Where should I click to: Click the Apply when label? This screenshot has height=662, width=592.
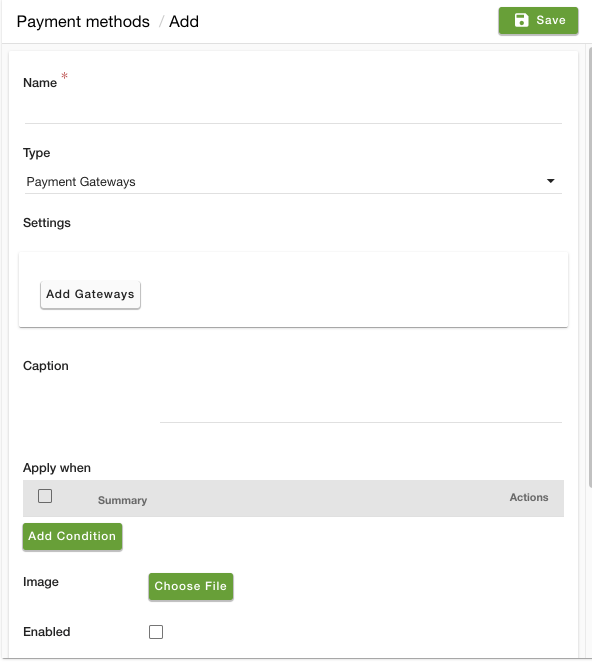(57, 468)
